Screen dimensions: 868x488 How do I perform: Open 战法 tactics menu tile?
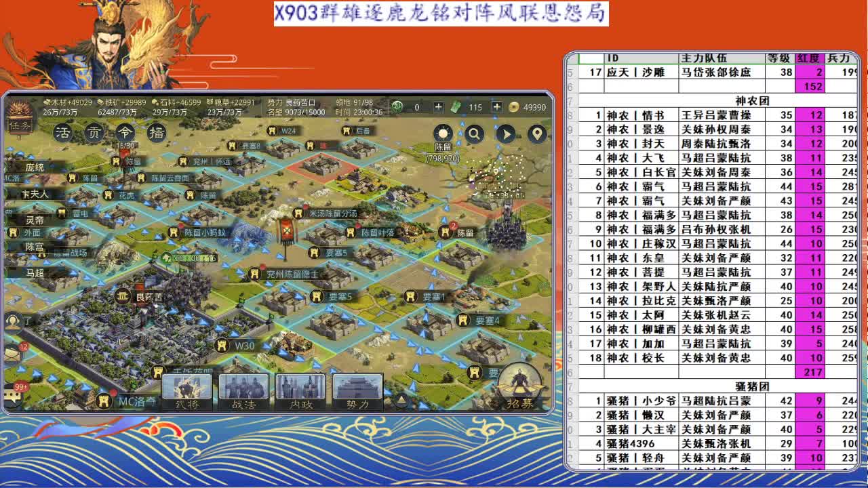[x=244, y=392]
